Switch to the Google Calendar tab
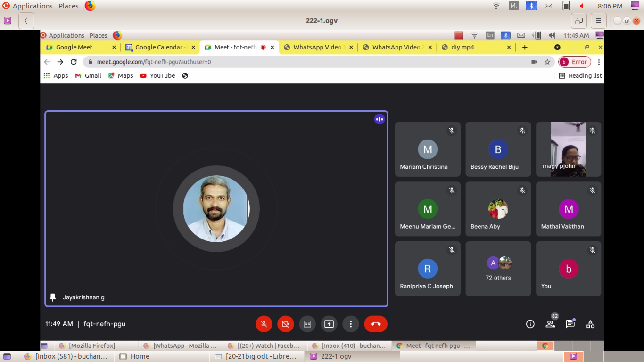The image size is (644, 362). (160, 47)
